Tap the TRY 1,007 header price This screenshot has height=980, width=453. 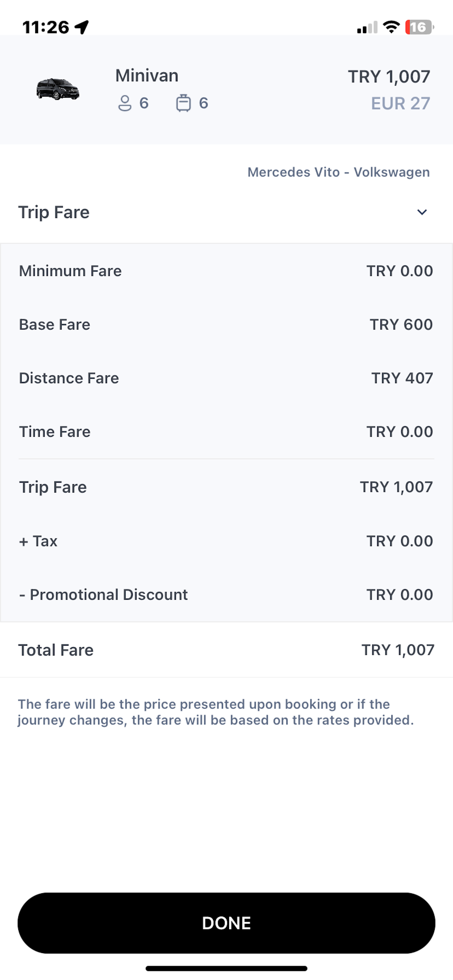(389, 77)
